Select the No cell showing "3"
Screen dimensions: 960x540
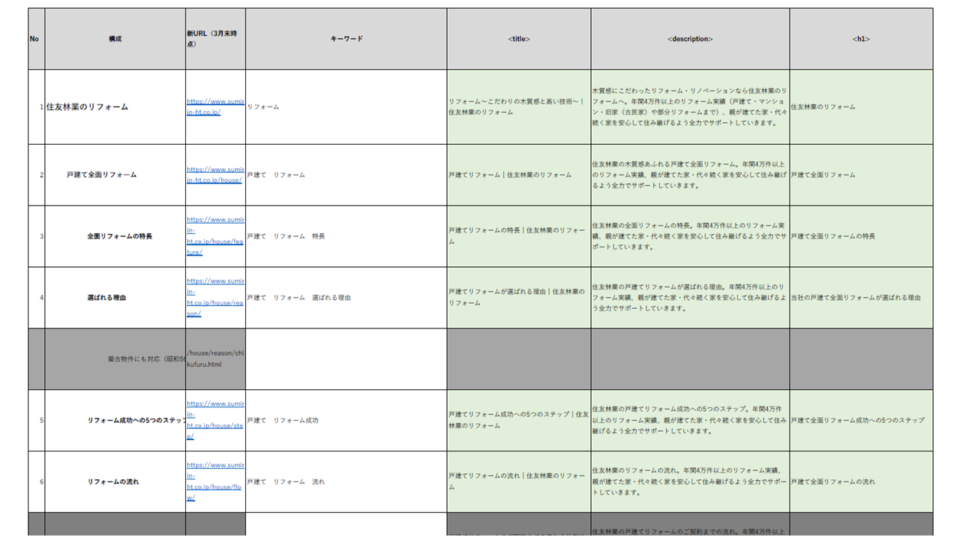click(36, 236)
